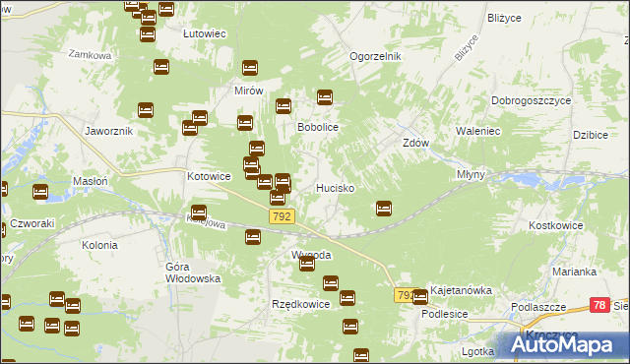Click the lodging icon below Łutowiec's left label
Screen dimensions: 630x364
point(148,34)
